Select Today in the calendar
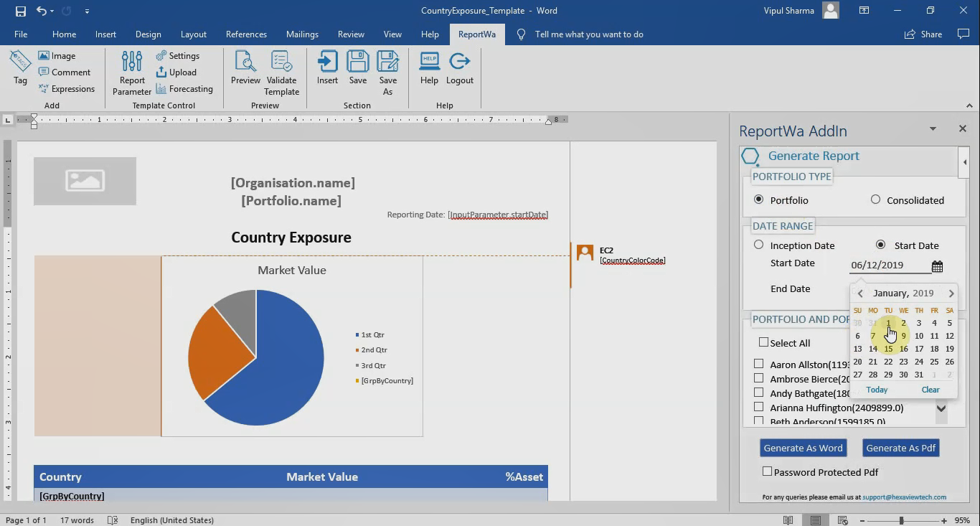This screenshot has width=980, height=526. (x=876, y=389)
